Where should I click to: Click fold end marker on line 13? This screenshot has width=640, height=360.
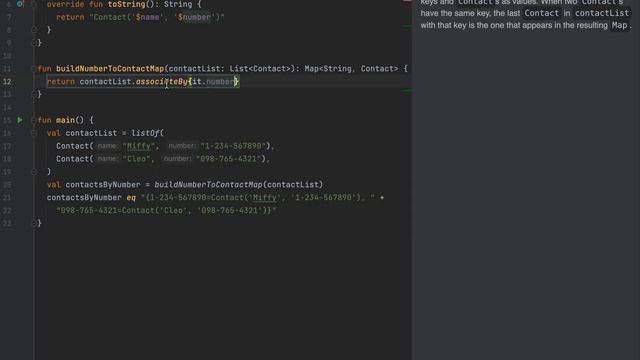pos(34,94)
